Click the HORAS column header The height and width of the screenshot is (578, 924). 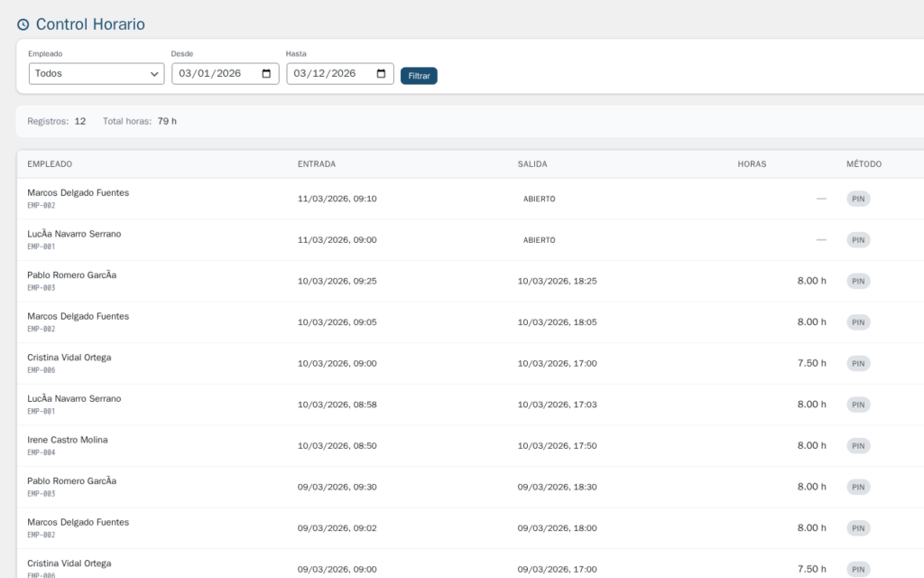[x=752, y=163]
